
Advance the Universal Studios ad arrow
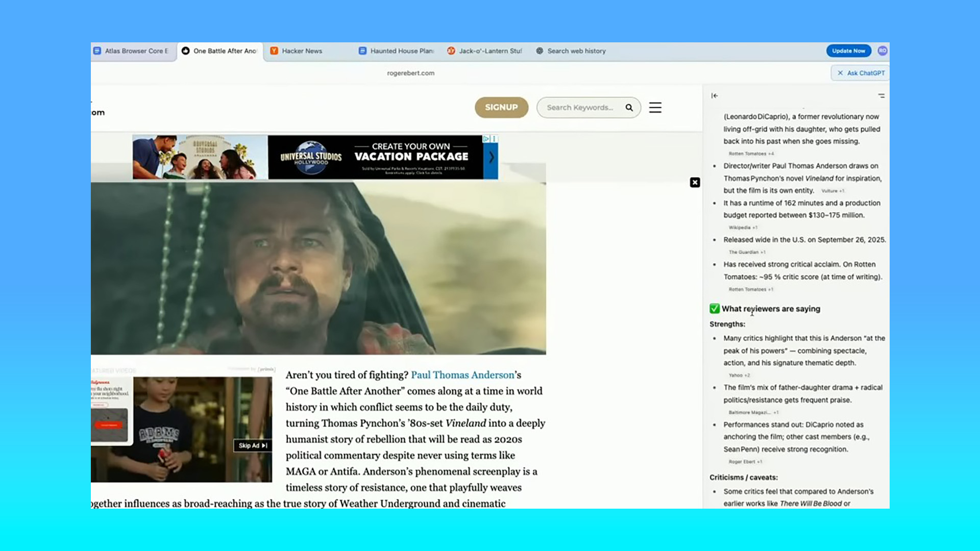pyautogui.click(x=491, y=157)
